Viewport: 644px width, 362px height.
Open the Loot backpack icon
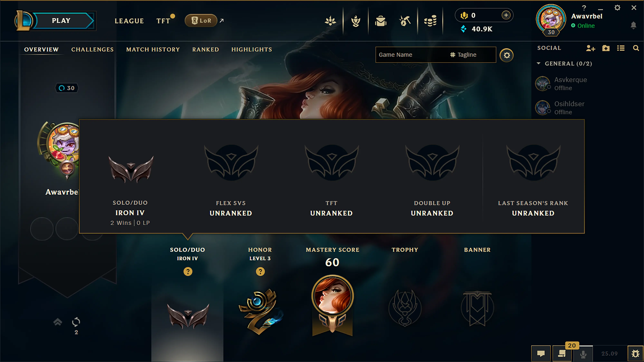(380, 21)
